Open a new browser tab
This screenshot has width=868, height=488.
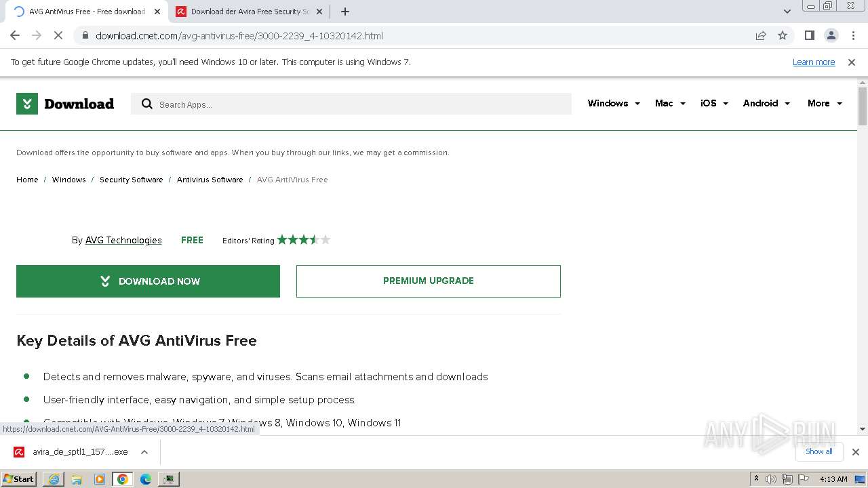tap(345, 12)
